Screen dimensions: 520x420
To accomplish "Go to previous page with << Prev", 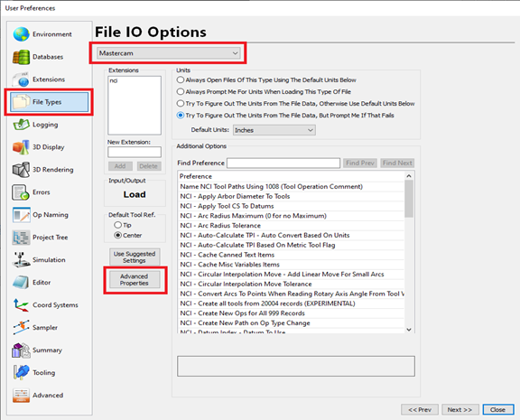I will point(420,410).
